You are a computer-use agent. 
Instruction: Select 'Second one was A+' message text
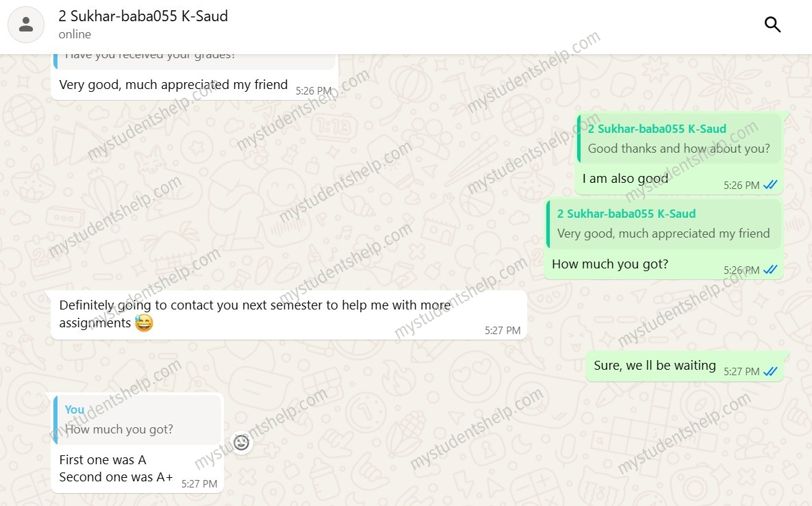click(x=116, y=477)
